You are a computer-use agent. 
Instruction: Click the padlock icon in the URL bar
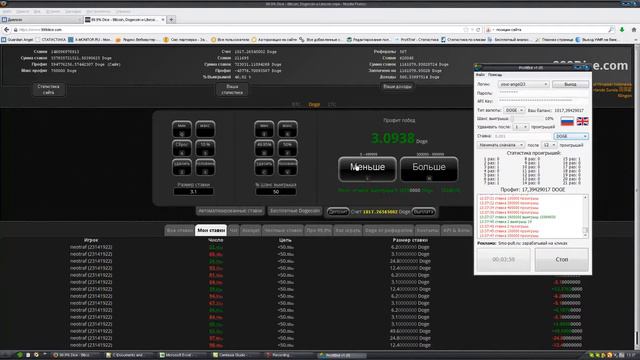(x=16, y=30)
